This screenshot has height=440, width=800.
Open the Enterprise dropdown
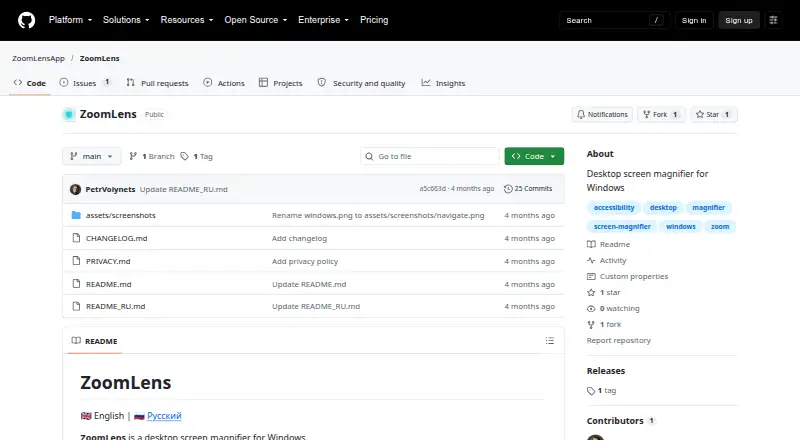323,20
